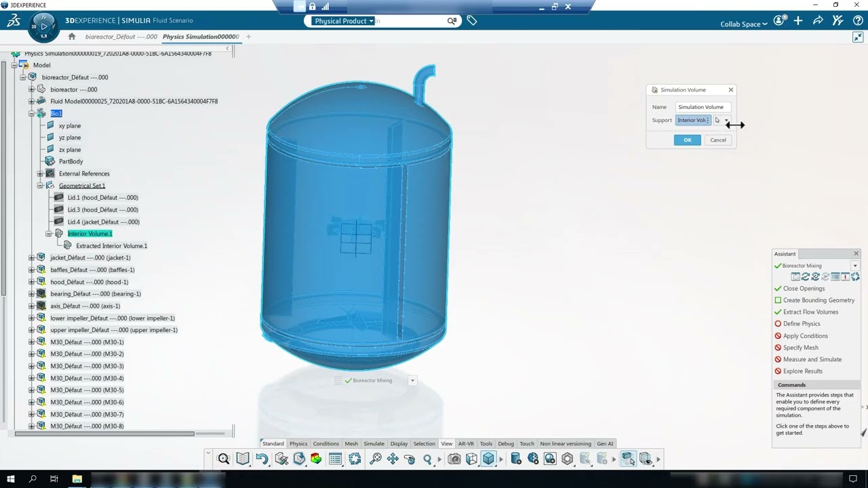868x488 pixels.
Task: Click the open book icon in toolbar
Action: coord(243,459)
